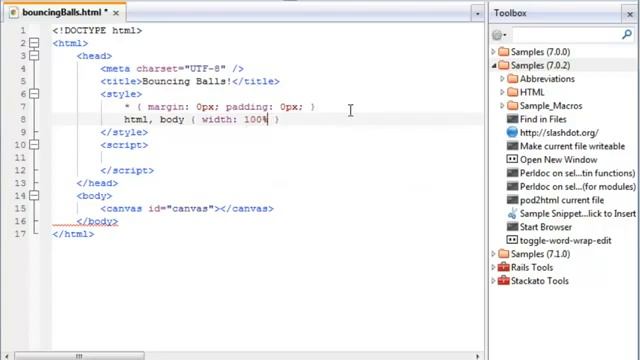Click the meta charset="UTF-8" line

(172, 69)
